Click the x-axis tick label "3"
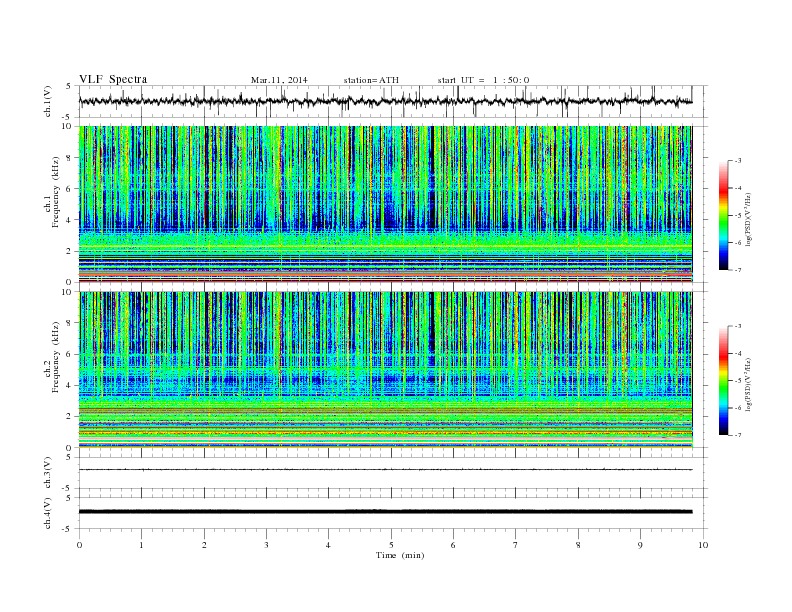 tap(266, 545)
